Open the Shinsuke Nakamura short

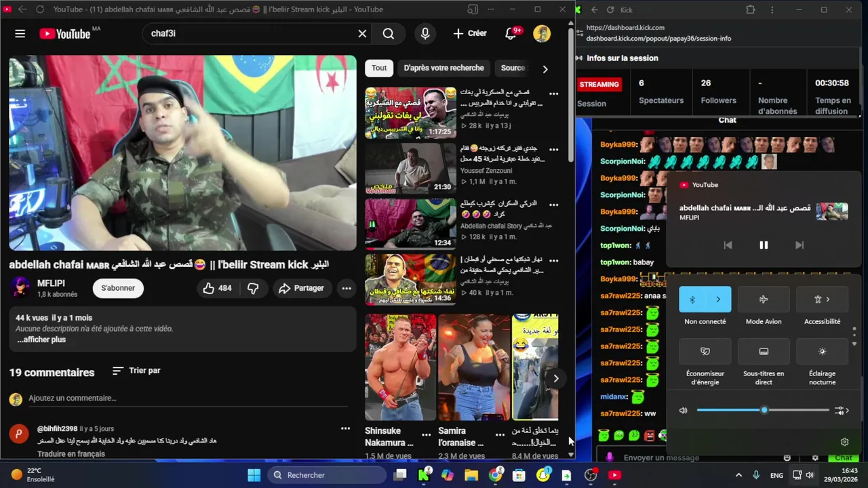[400, 367]
